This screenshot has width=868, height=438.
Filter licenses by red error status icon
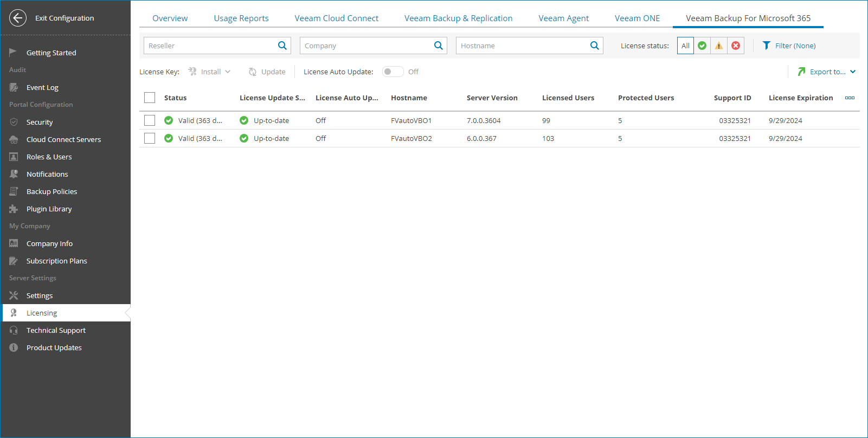coord(736,46)
